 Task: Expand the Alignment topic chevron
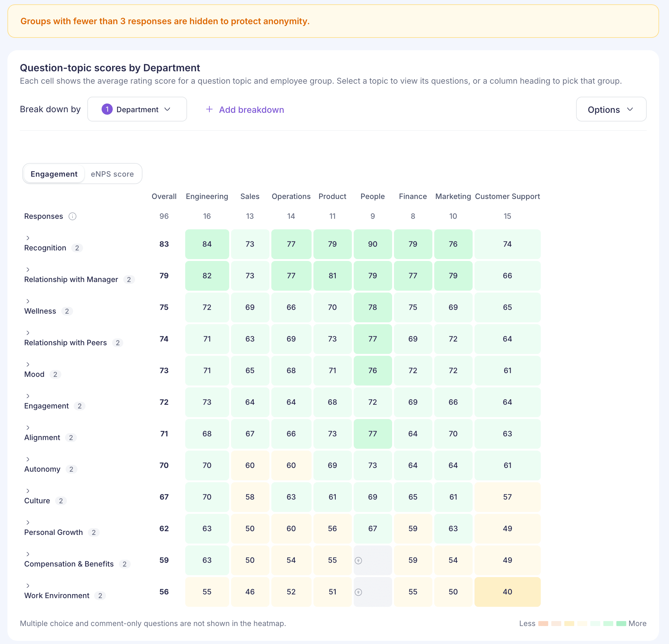pyautogui.click(x=28, y=428)
